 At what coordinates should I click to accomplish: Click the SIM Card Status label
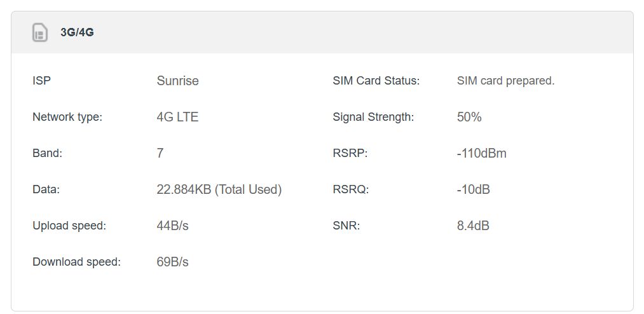pos(376,81)
